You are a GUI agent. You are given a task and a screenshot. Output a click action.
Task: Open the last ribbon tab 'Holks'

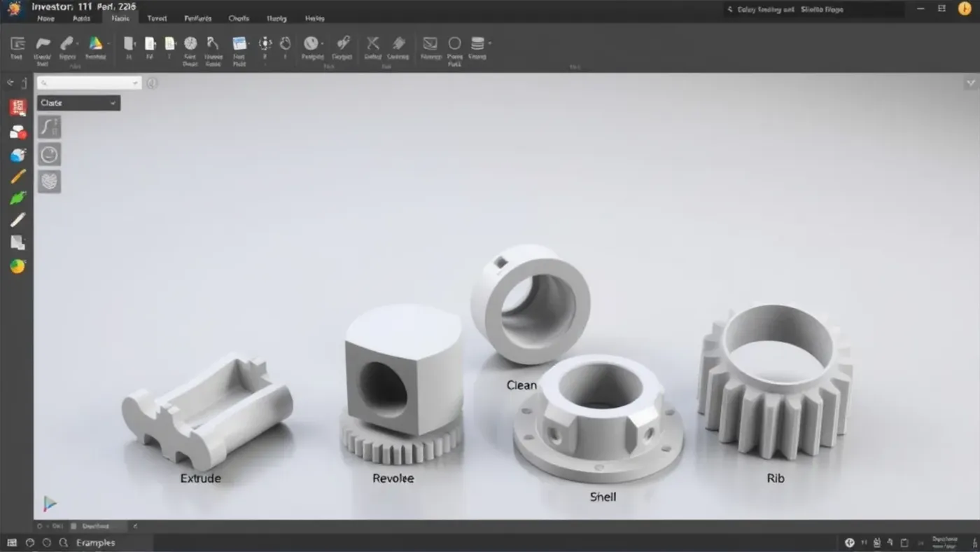point(314,19)
